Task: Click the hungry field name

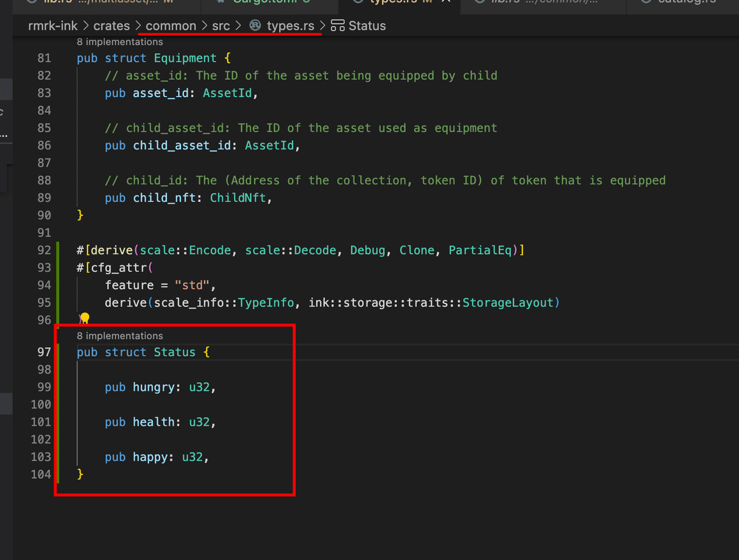Action: 154,388
